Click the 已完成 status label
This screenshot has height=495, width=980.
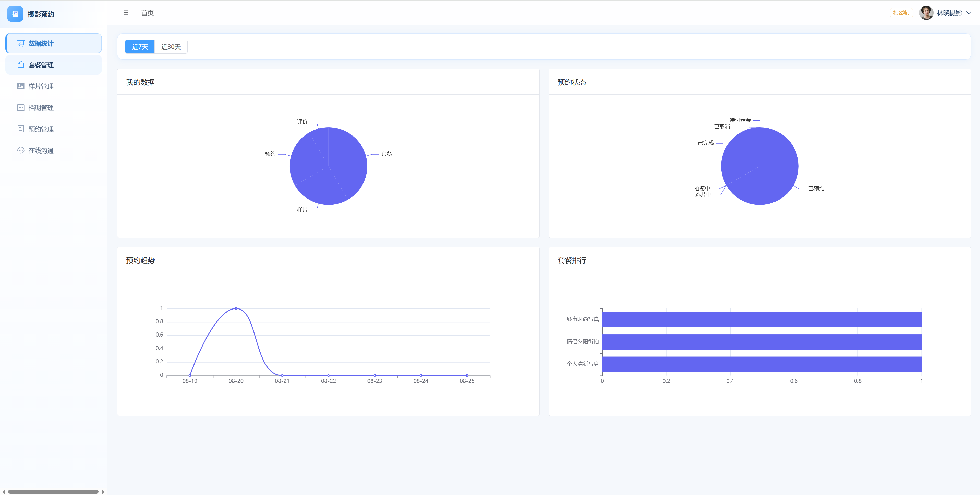(706, 143)
